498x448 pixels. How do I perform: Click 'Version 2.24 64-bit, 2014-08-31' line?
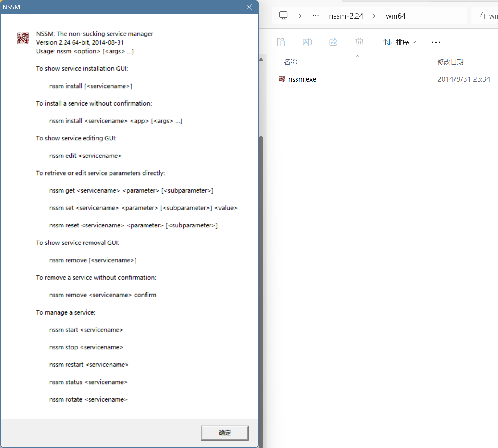80,42
